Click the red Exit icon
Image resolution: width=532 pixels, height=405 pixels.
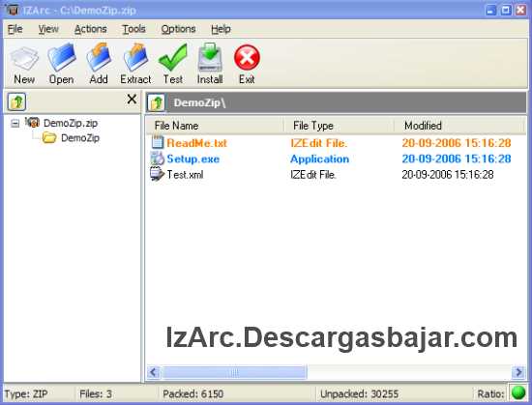tap(247, 58)
